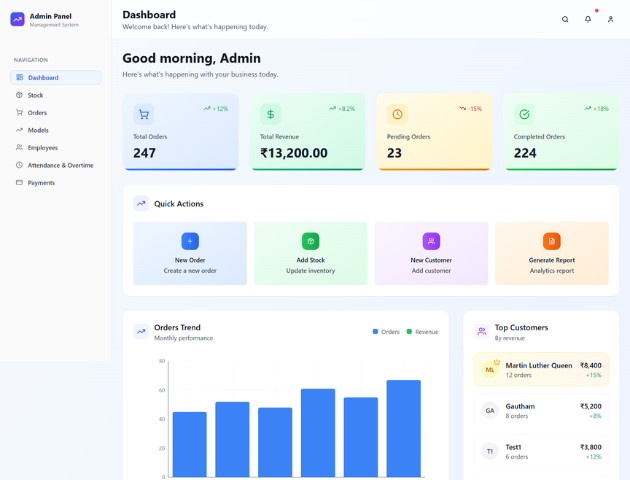The image size is (630, 480).
Task: Open Models page from sidebar
Action: [x=56, y=130]
